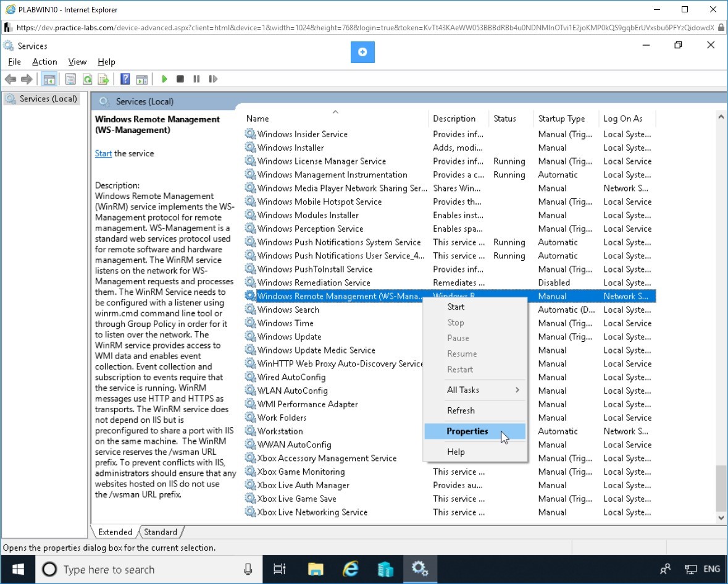The height and width of the screenshot is (584, 728).
Task: Switch to the Extended tab
Action: point(115,532)
